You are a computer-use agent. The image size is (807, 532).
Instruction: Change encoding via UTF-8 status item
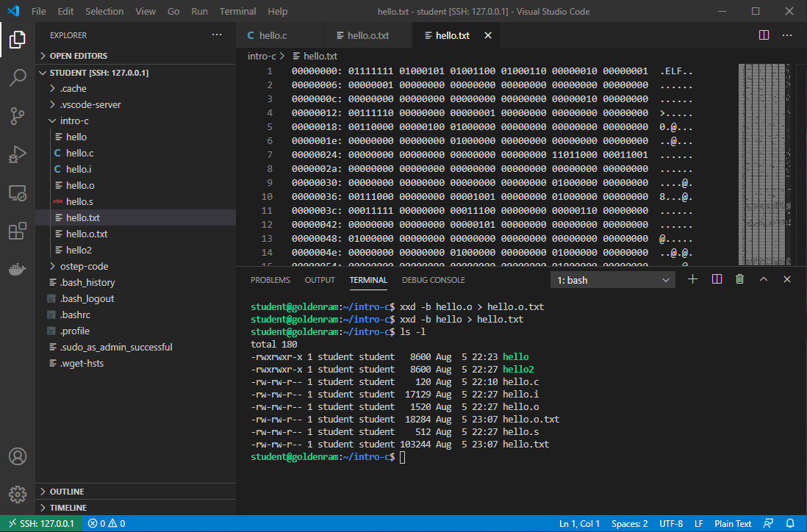(x=671, y=523)
